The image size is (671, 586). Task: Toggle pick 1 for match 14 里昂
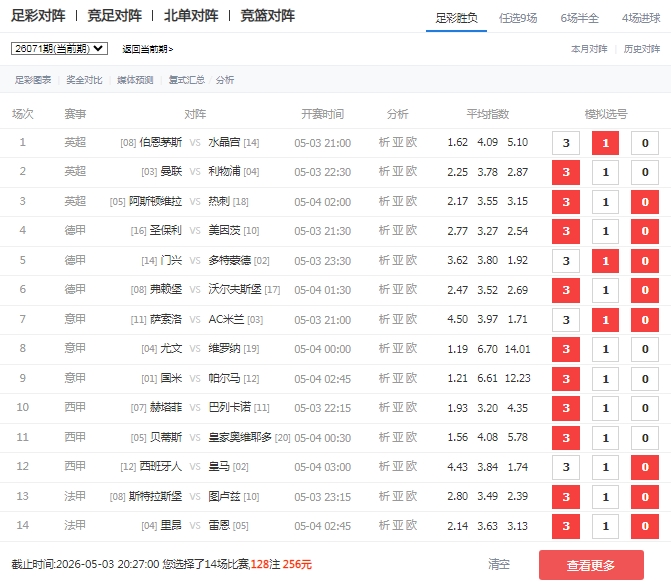(x=605, y=526)
